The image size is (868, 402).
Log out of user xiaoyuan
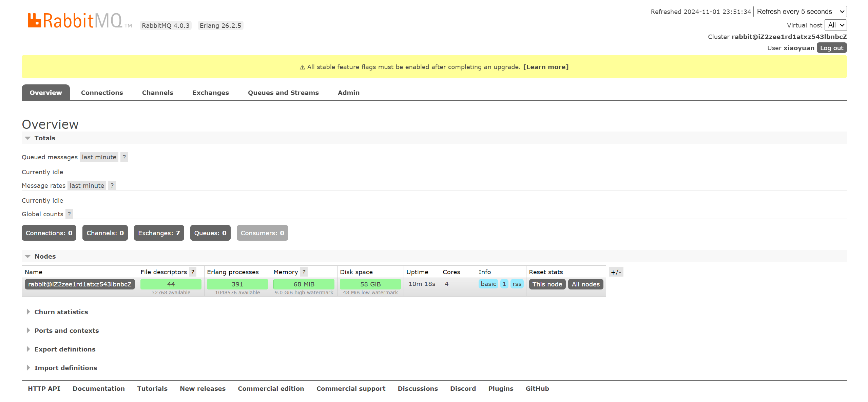[x=832, y=48]
